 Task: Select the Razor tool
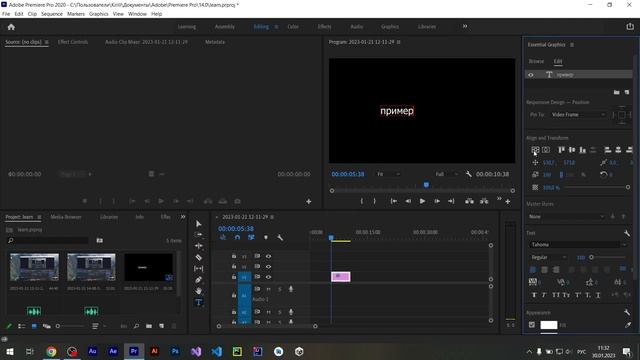198,257
